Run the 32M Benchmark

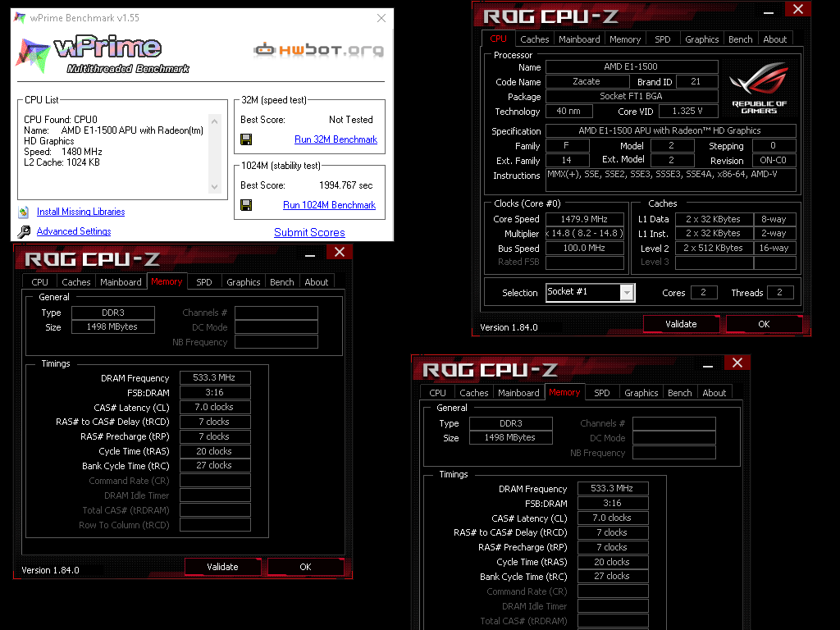[x=336, y=139]
